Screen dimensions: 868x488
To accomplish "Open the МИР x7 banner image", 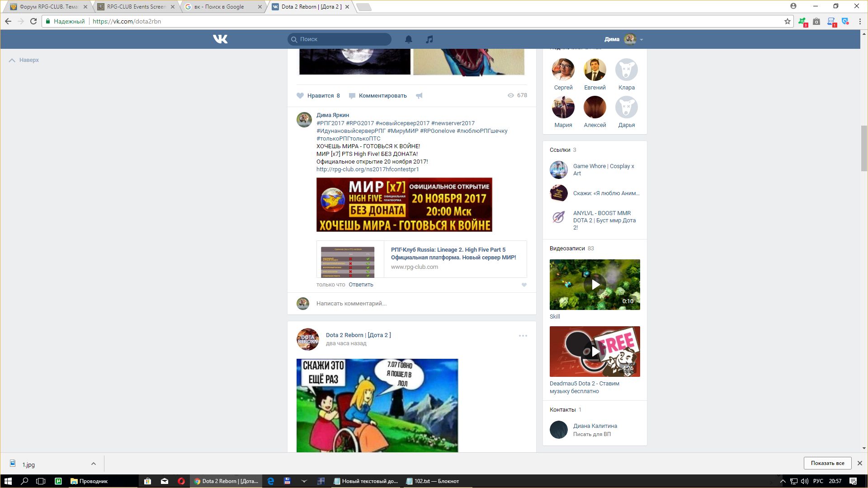I will click(404, 205).
